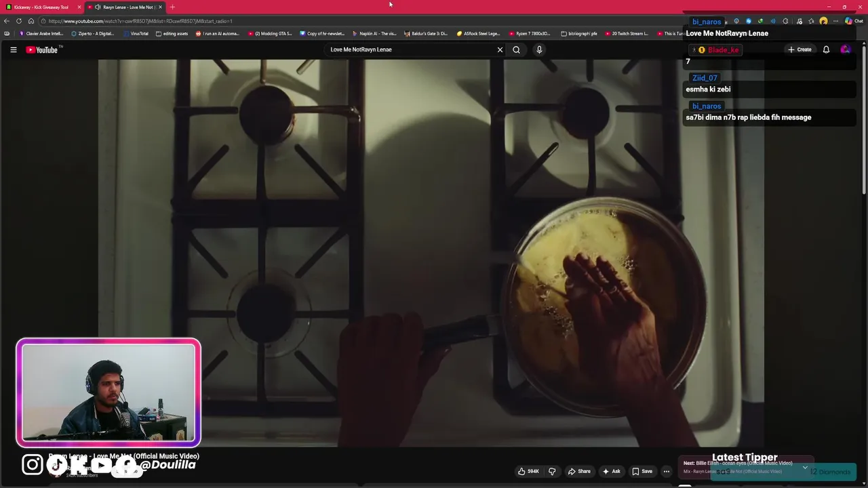Expand the Next: Billie Eilish playlist panel
This screenshot has width=868, height=488.
[805, 467]
